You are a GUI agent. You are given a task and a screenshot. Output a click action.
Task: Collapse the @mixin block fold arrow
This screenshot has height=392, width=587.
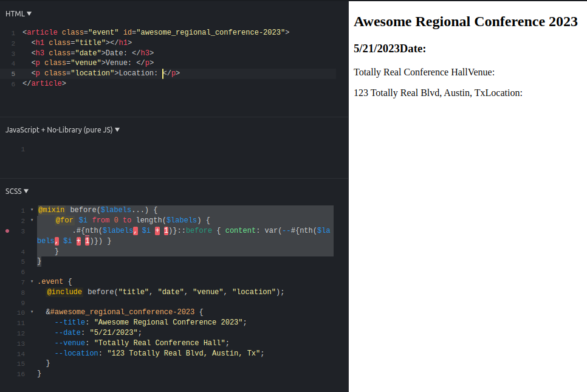tap(32, 210)
